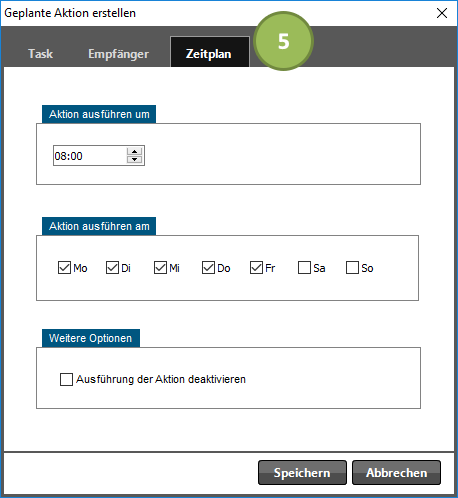This screenshot has width=458, height=498.
Task: Switch to the Task tab
Action: [40, 54]
